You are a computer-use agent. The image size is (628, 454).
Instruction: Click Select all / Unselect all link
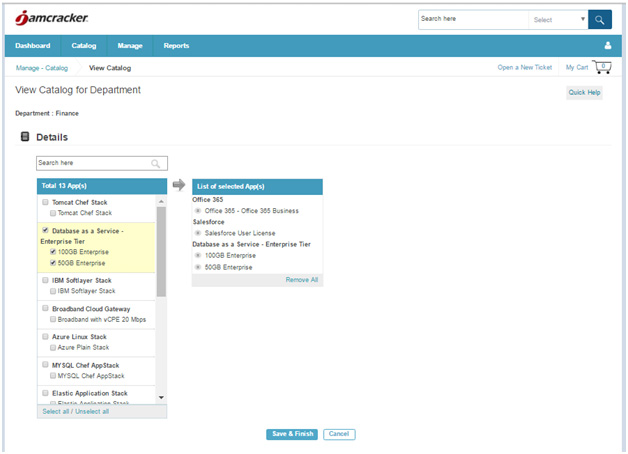click(x=76, y=412)
